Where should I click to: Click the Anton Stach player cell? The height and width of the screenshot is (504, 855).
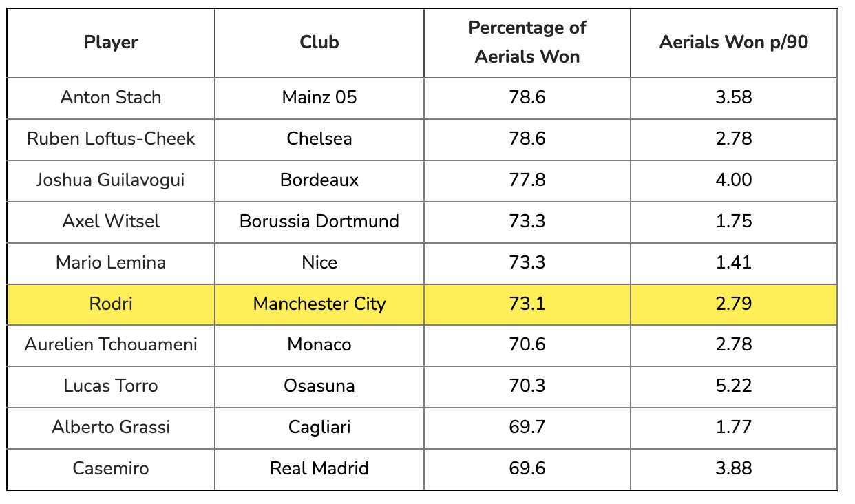pos(111,98)
